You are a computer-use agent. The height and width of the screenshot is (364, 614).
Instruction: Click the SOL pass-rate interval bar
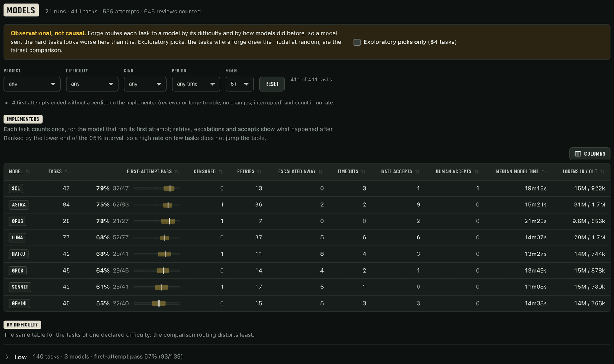tap(157, 188)
